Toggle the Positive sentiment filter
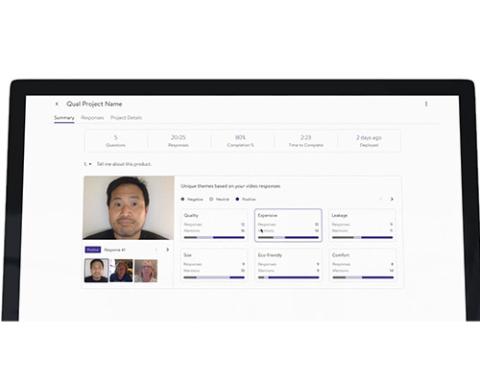 [x=246, y=199]
